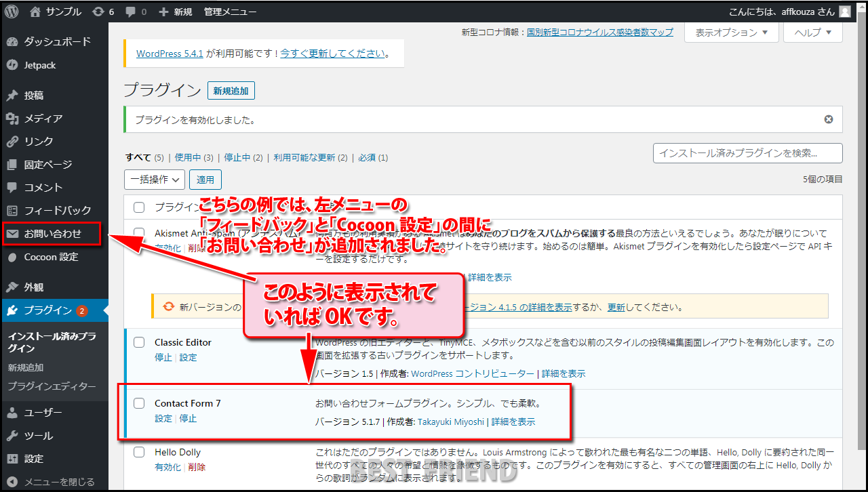Show すべて (5) plugins filter
The image size is (868, 492).
(x=144, y=157)
